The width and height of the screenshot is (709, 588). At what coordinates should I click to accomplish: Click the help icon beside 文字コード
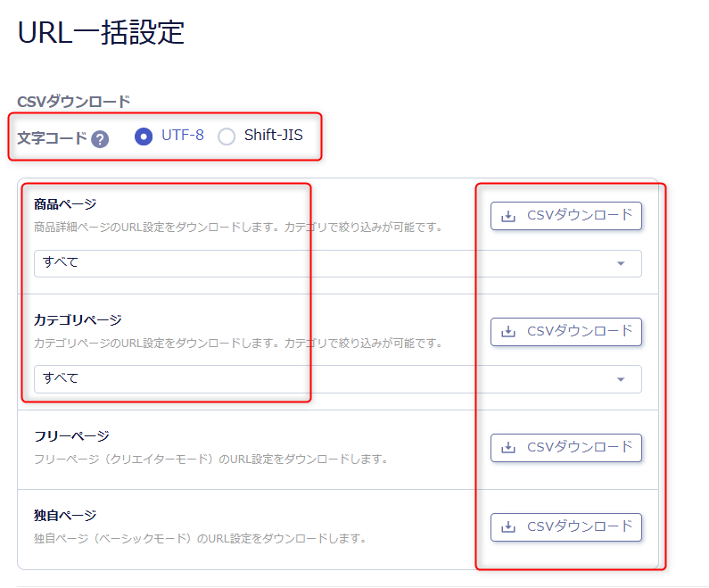(100, 139)
